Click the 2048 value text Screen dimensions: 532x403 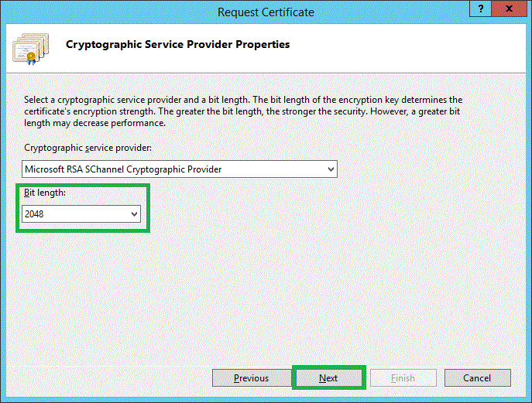pos(34,213)
